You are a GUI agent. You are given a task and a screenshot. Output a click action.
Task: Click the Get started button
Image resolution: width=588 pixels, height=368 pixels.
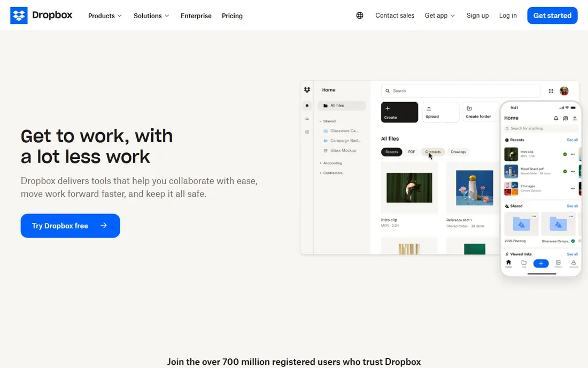coord(552,16)
